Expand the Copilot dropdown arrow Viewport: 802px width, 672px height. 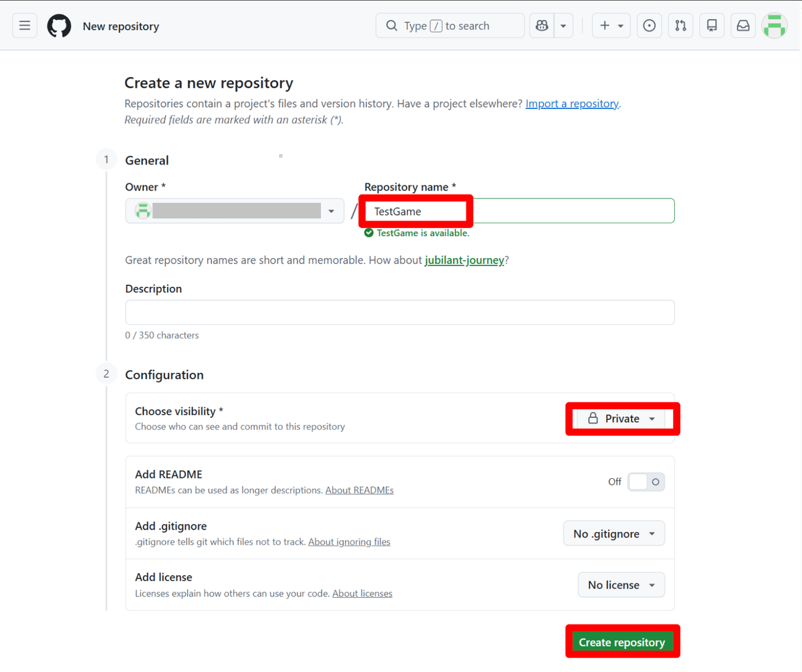click(x=563, y=26)
